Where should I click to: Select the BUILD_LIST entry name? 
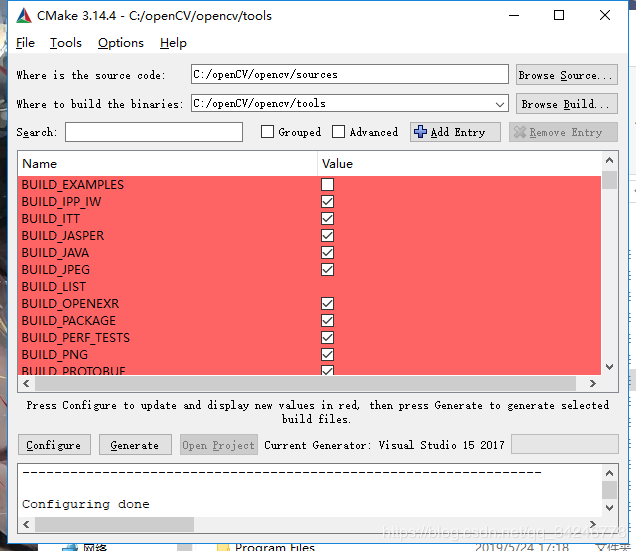(54, 287)
